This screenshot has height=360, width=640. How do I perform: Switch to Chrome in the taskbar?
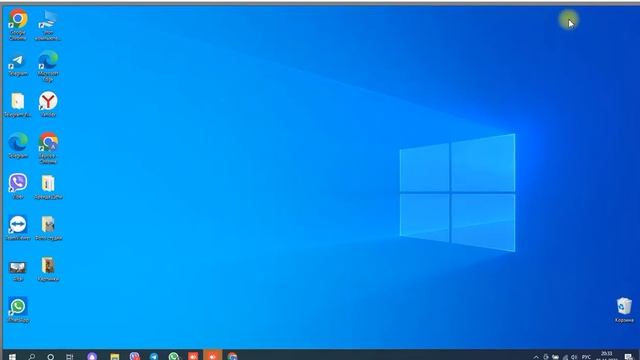[x=232, y=356]
